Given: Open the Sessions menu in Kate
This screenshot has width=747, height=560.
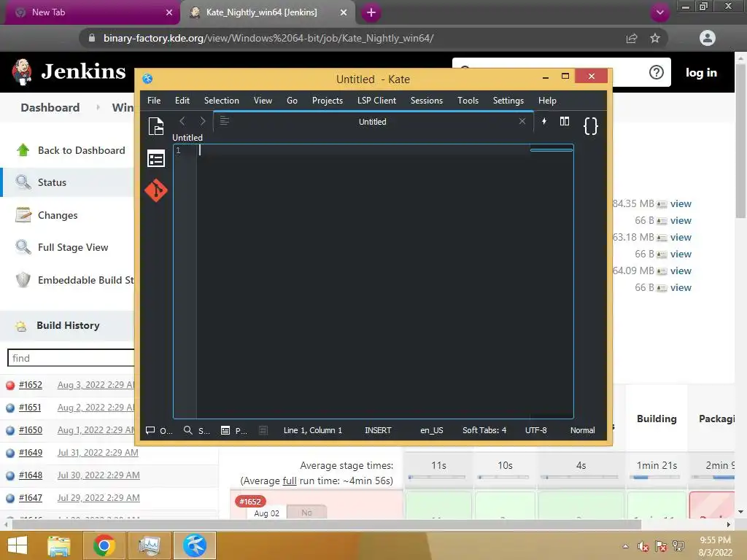Looking at the screenshot, I should [427, 101].
